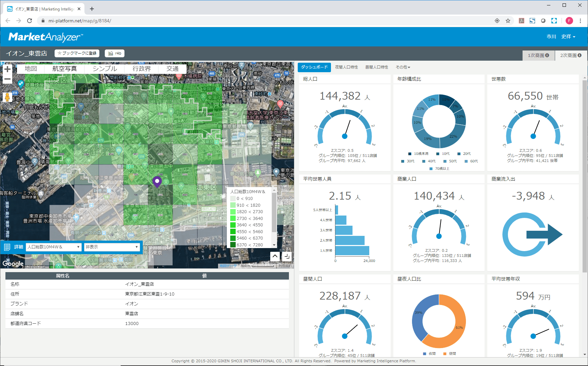Click the MarketAnalyzer logo
Image resolution: width=588 pixels, height=366 pixels.
pos(45,37)
